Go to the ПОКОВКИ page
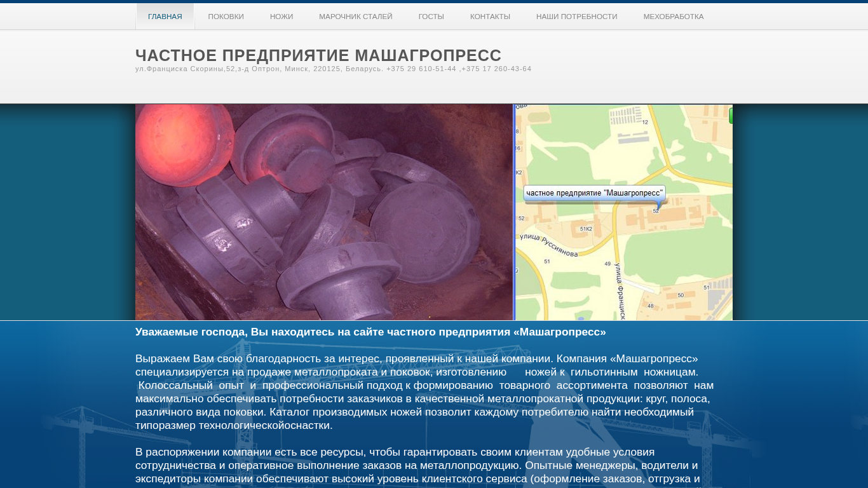This screenshot has width=868, height=488. click(x=226, y=17)
